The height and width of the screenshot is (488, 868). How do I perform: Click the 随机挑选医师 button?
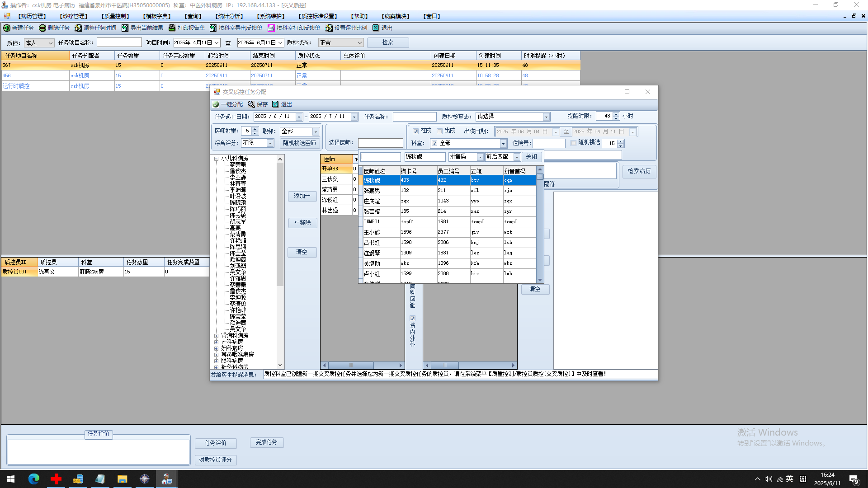299,143
